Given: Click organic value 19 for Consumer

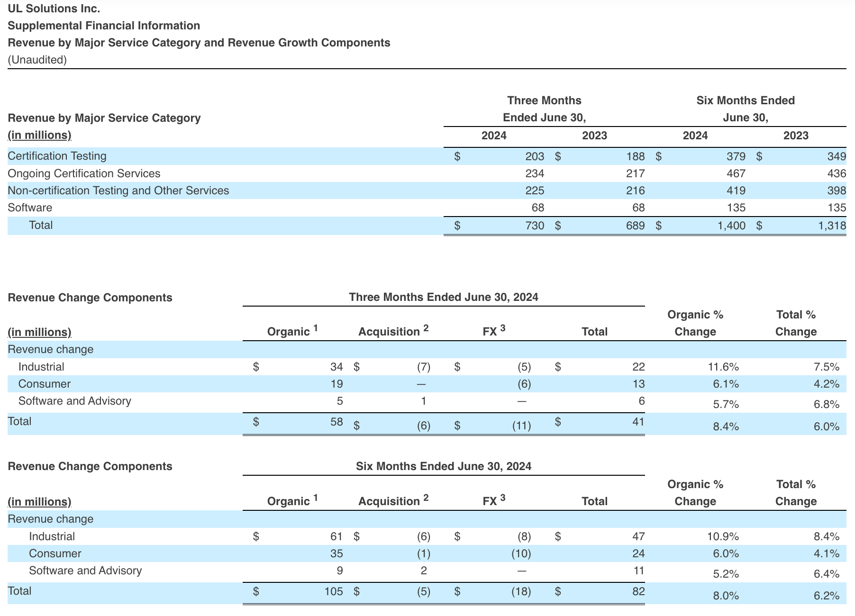Looking at the screenshot, I should 337,384.
